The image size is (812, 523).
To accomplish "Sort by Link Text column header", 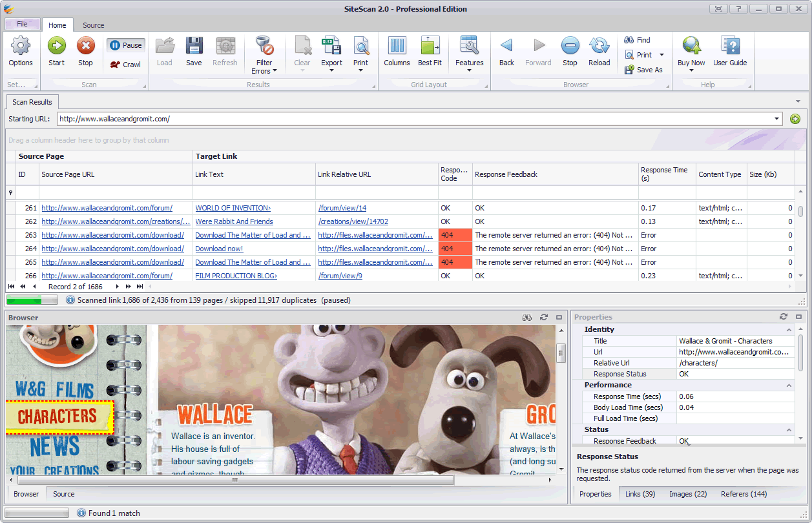I will 254,174.
